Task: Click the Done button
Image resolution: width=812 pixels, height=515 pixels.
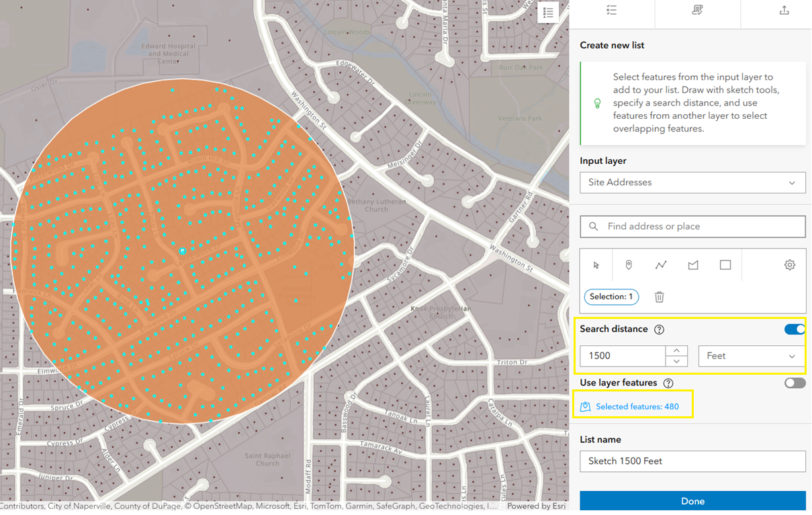Action: tap(692, 501)
